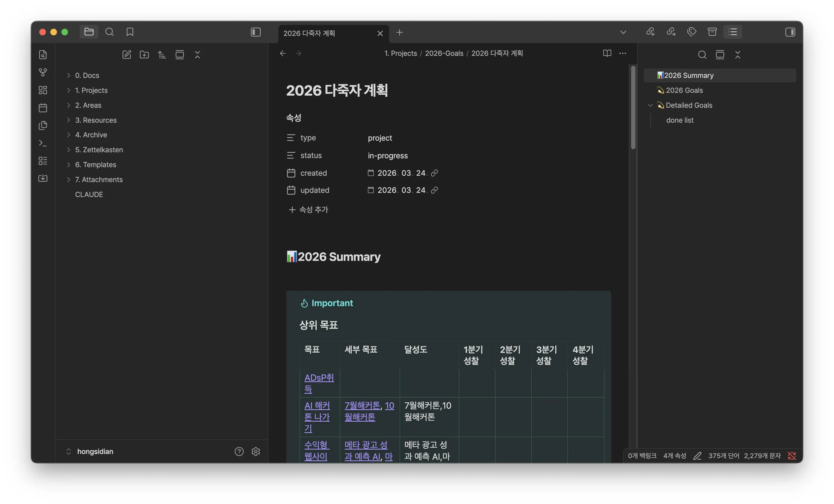The height and width of the screenshot is (504, 834).
Task: Open the command palette terminal icon
Action: [43, 143]
